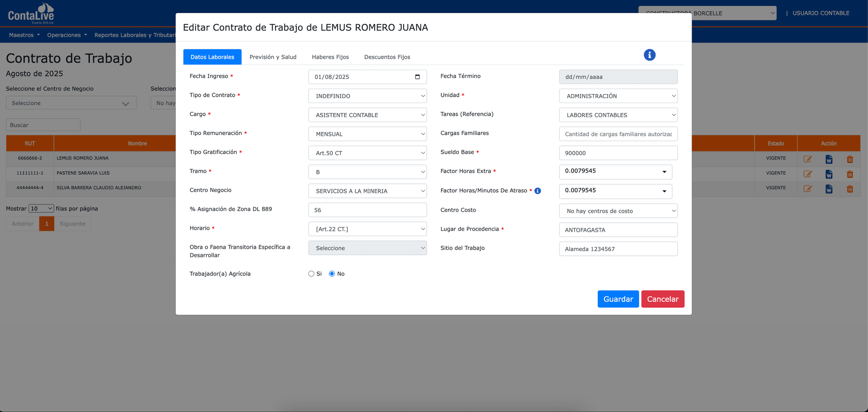Switch to the Previsión y Salud tab

point(273,56)
